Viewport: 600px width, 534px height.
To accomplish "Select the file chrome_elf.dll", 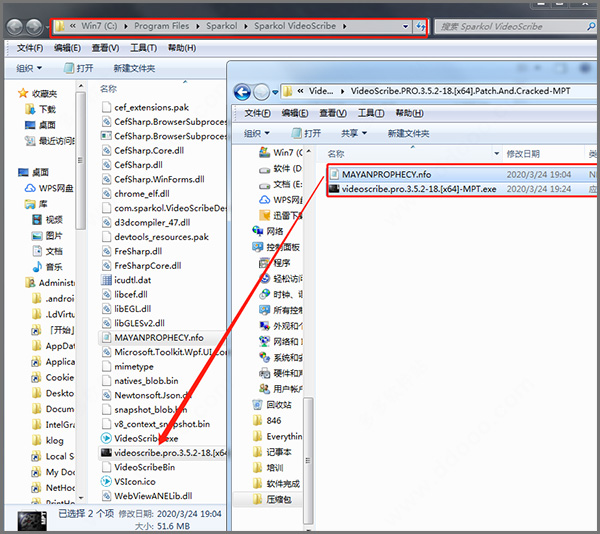I will [x=136, y=194].
